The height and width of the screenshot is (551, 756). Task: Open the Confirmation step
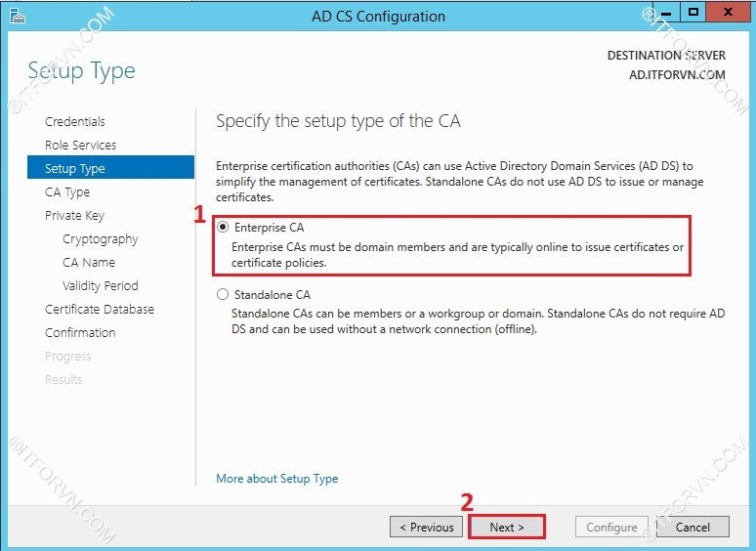point(80,333)
